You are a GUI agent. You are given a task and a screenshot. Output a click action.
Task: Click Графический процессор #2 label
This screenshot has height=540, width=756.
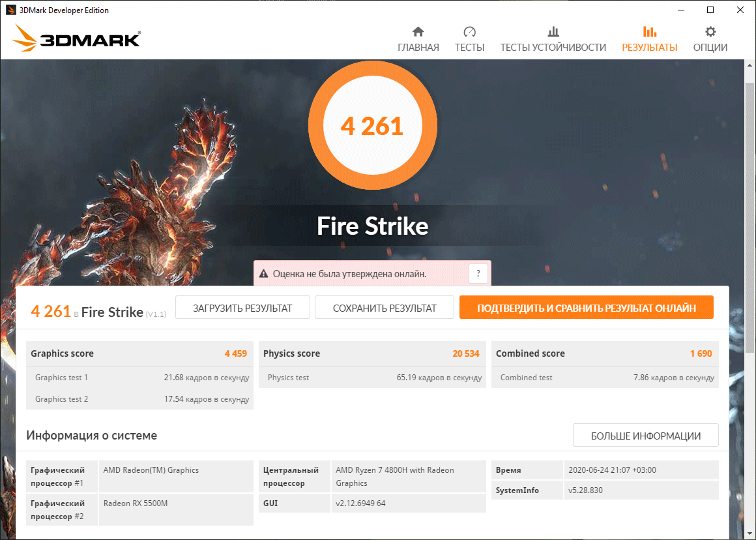(57, 509)
